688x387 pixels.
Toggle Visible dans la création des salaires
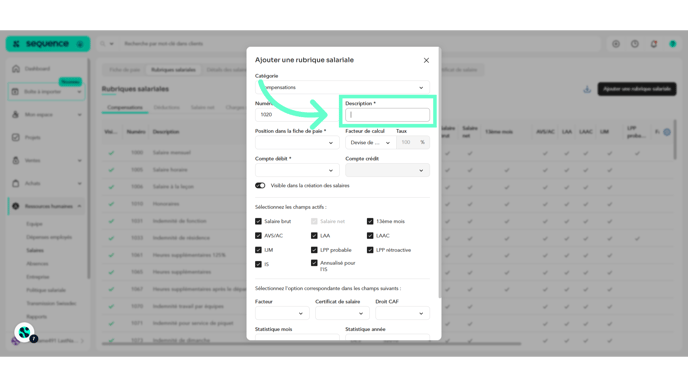tap(260, 186)
